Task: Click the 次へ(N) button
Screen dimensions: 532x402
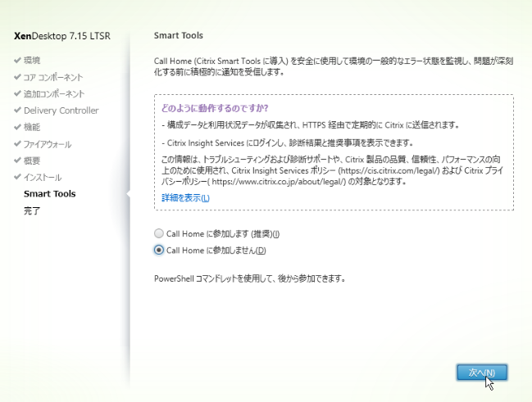Action: pyautogui.click(x=482, y=373)
